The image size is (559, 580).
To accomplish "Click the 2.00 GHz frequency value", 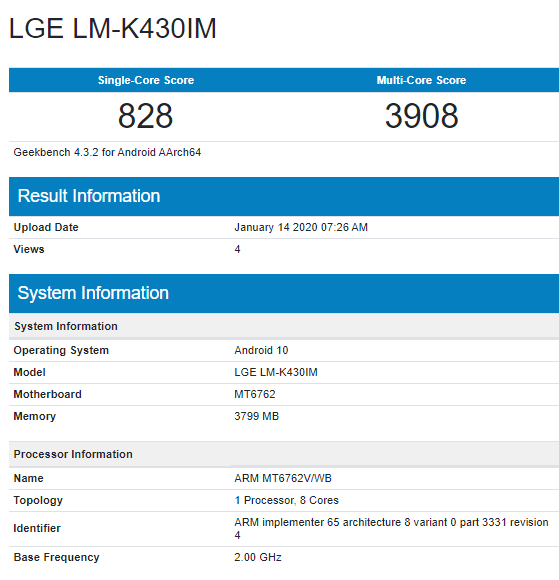I will coord(258,557).
